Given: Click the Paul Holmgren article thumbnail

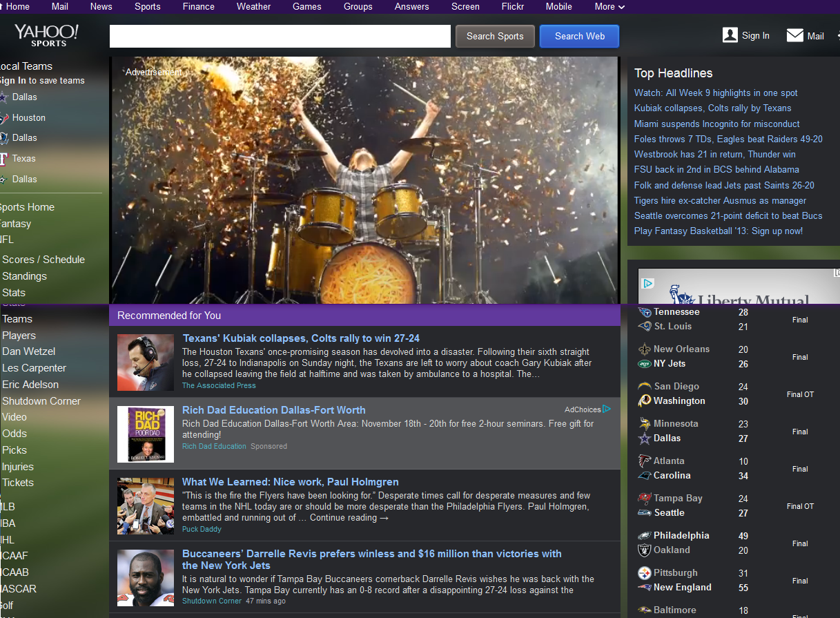Looking at the screenshot, I should pos(146,506).
